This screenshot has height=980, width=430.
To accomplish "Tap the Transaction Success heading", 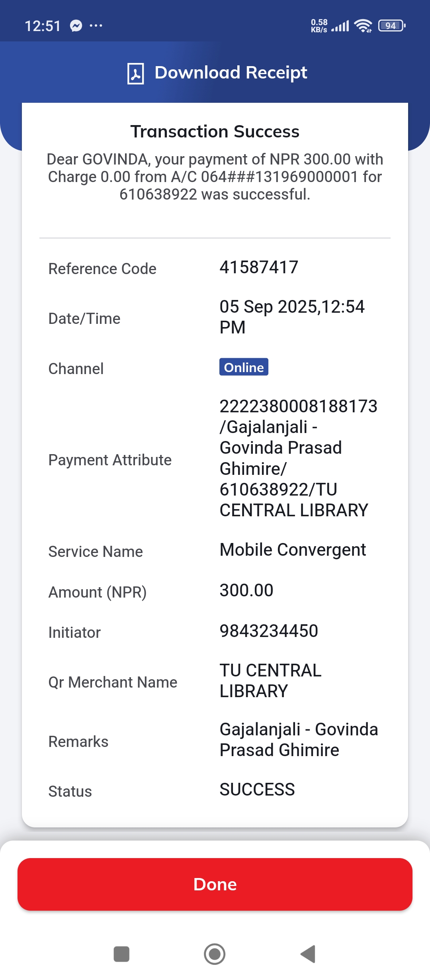I will coord(215,131).
